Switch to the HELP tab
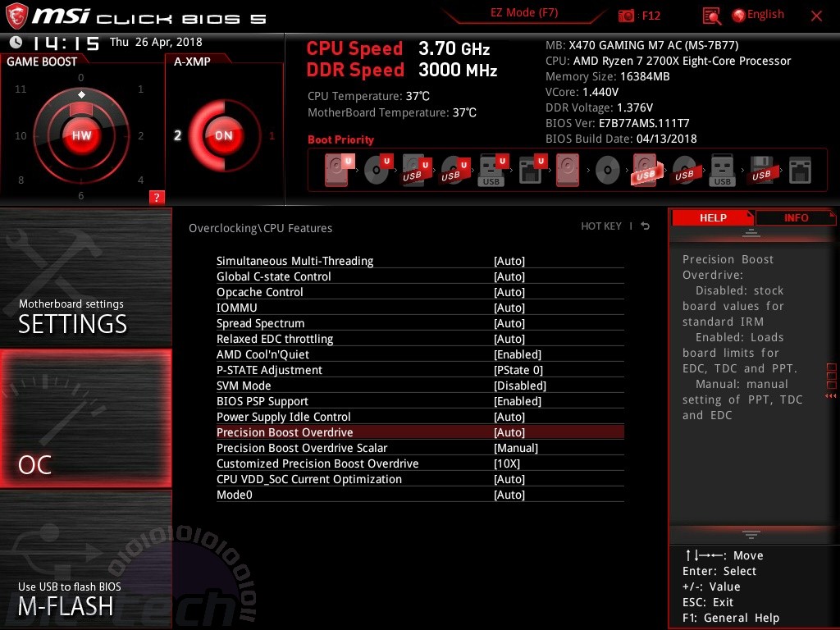This screenshot has height=630, width=840. [713, 217]
